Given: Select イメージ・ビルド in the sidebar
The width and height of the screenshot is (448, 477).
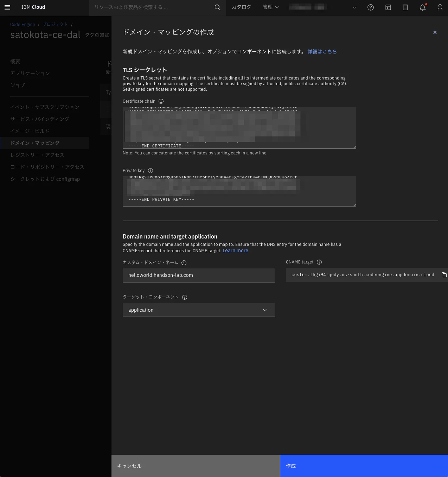Looking at the screenshot, I should pyautogui.click(x=30, y=131).
